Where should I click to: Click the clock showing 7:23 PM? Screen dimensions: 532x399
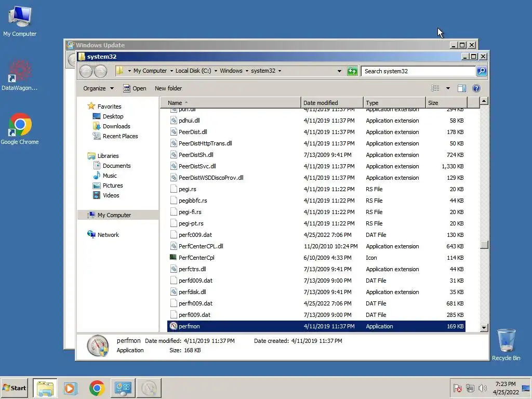[505, 384]
